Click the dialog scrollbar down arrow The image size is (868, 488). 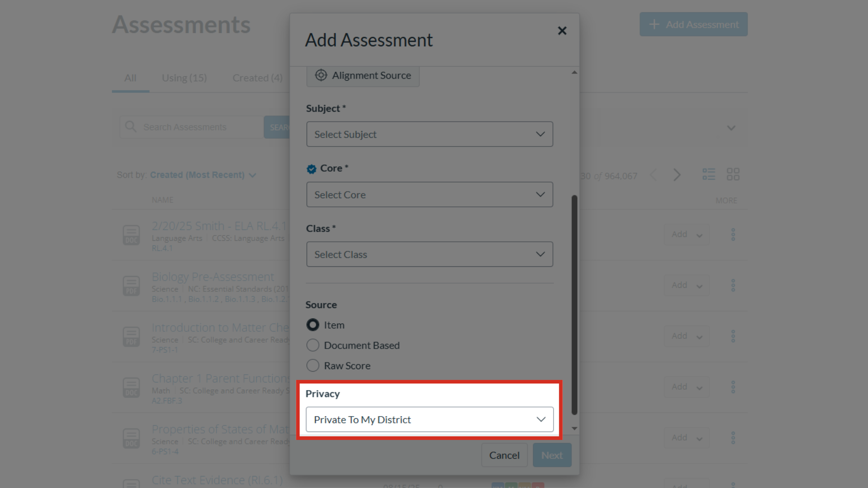pyautogui.click(x=574, y=428)
